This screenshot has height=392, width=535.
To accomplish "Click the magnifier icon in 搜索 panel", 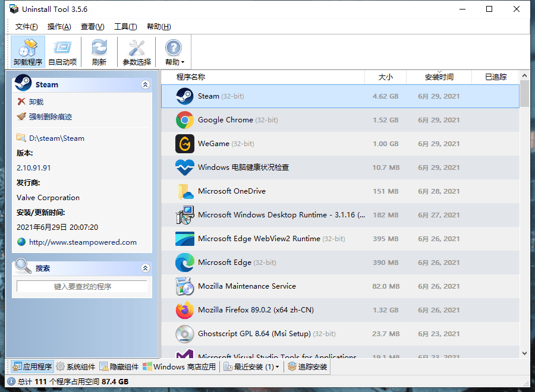I will pos(23,266).
